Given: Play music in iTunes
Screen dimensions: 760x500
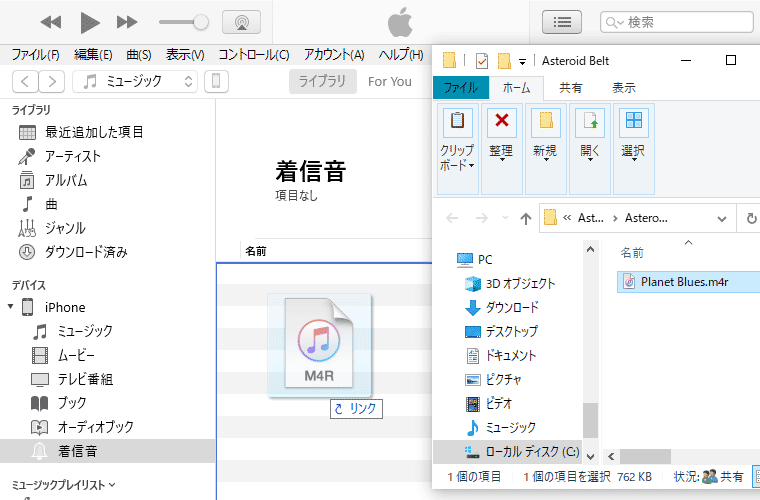Looking at the screenshot, I should point(90,22).
